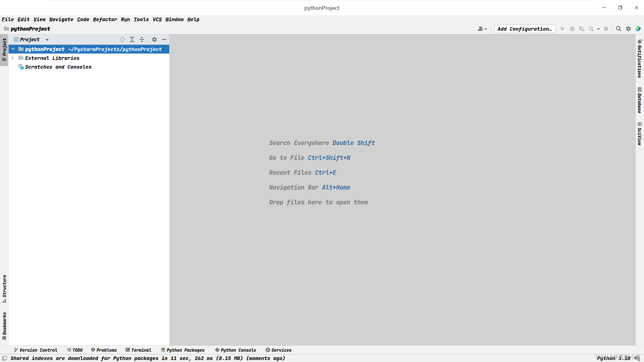
Task: Click the Debug bug icon
Action: (572, 29)
